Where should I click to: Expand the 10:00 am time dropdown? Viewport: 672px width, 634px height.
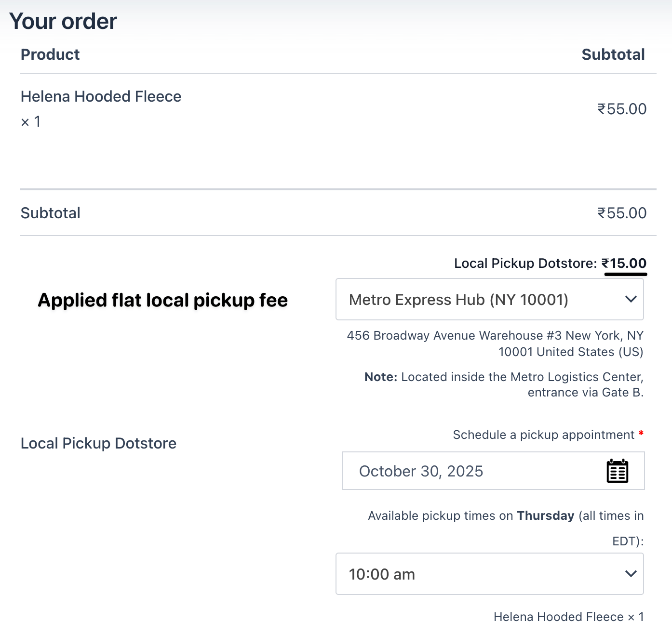[x=489, y=574]
